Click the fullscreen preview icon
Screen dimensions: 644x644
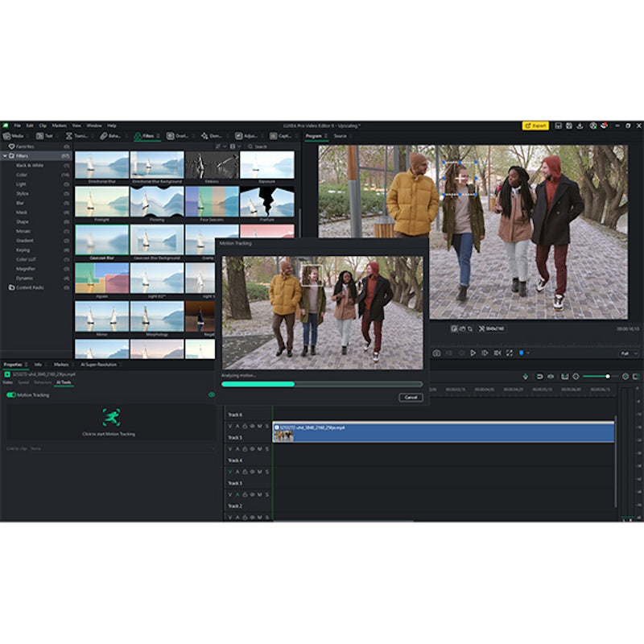(x=510, y=353)
